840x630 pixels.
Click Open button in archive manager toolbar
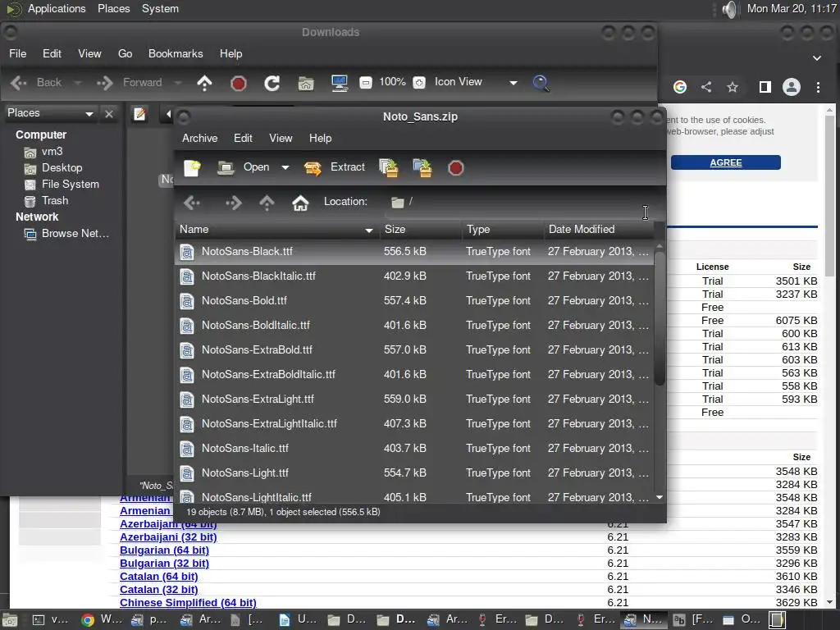(244, 167)
